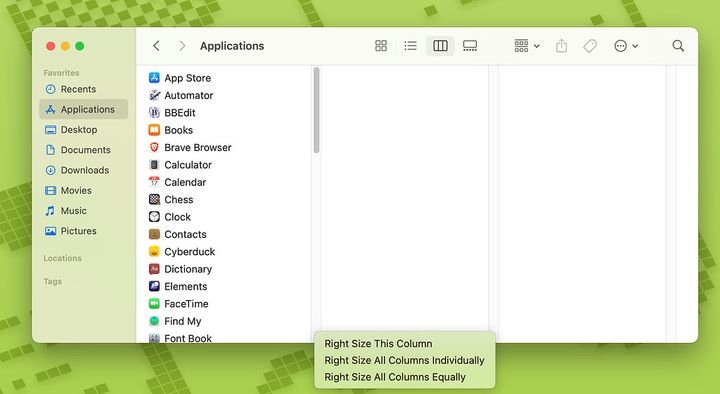Click the App Store icon
Viewport: 720px width, 394px height.
154,78
